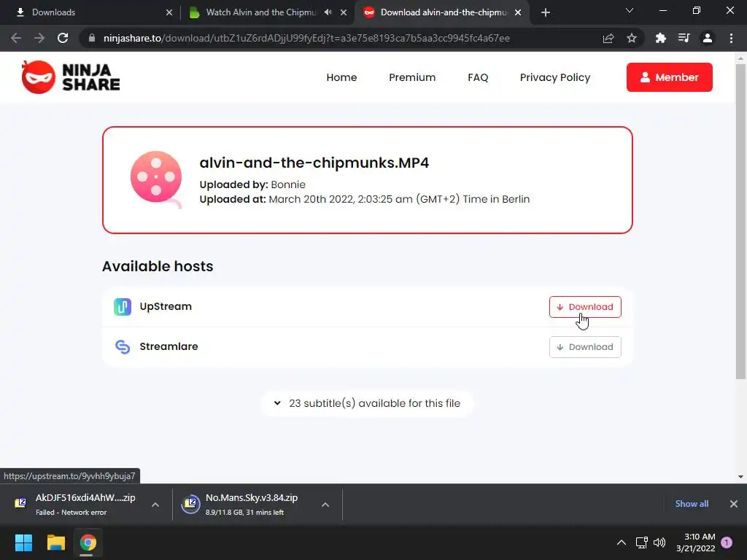
Task: Show hidden system tray icons
Action: tap(622, 542)
